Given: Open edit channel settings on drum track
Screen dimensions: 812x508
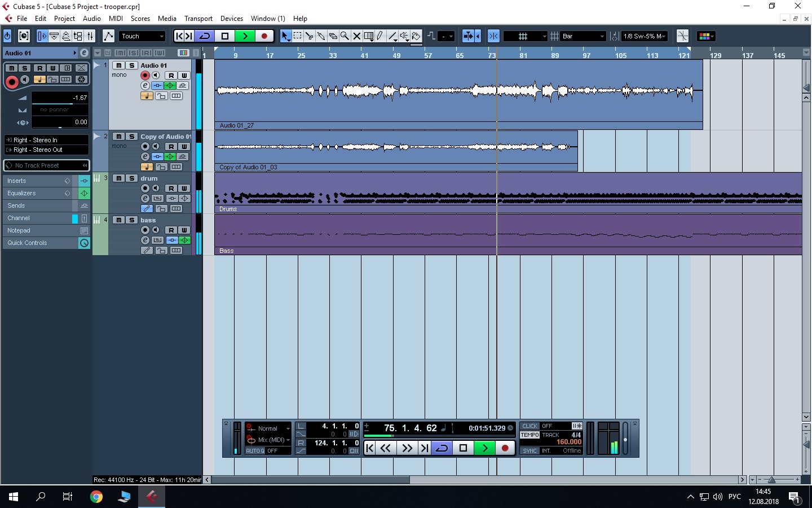Looking at the screenshot, I should pyautogui.click(x=145, y=198).
